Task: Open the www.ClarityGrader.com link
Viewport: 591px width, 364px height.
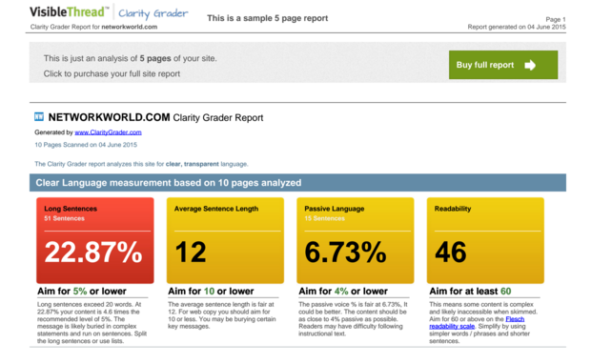Action: (x=108, y=132)
